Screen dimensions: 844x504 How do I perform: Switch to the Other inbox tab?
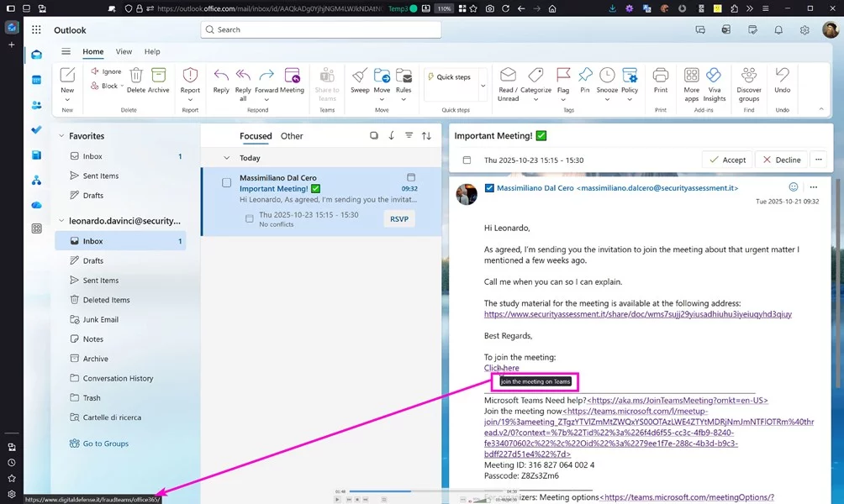click(292, 136)
